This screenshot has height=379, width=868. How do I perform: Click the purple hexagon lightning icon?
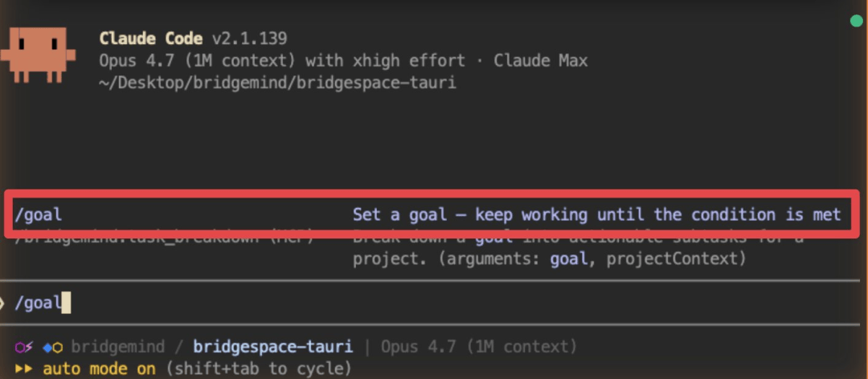(x=24, y=348)
